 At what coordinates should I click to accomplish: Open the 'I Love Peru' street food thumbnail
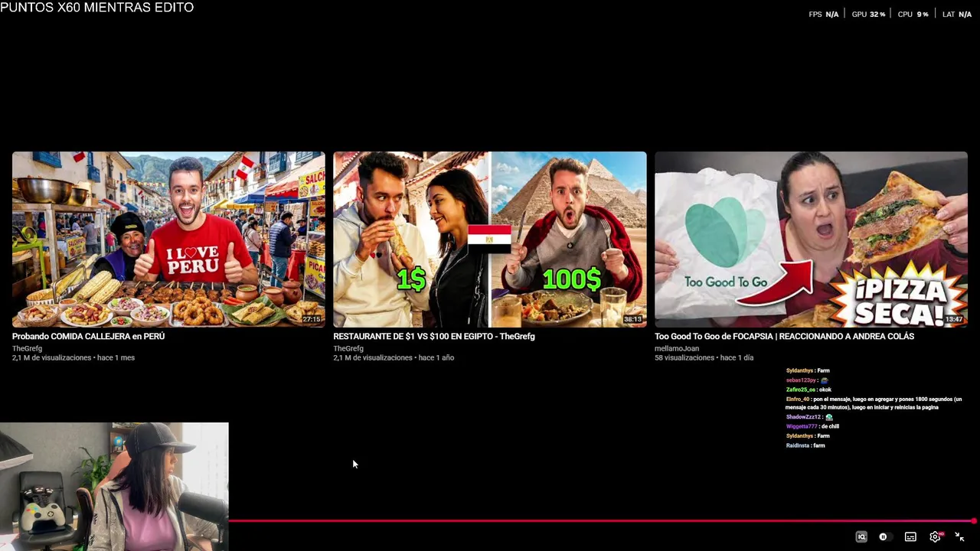pyautogui.click(x=168, y=240)
